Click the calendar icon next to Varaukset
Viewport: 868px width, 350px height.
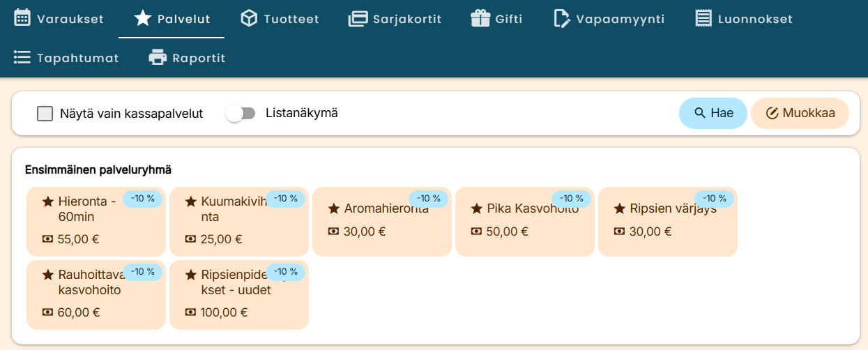tap(22, 19)
